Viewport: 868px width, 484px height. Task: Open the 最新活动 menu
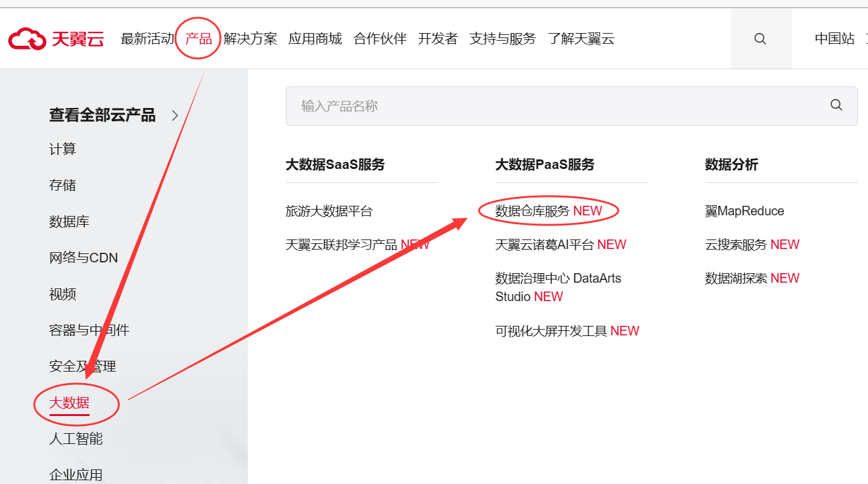147,39
